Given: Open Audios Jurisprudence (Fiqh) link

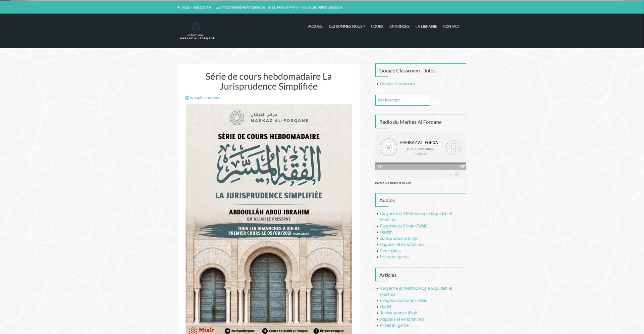Looking at the screenshot, I should click(399, 238).
